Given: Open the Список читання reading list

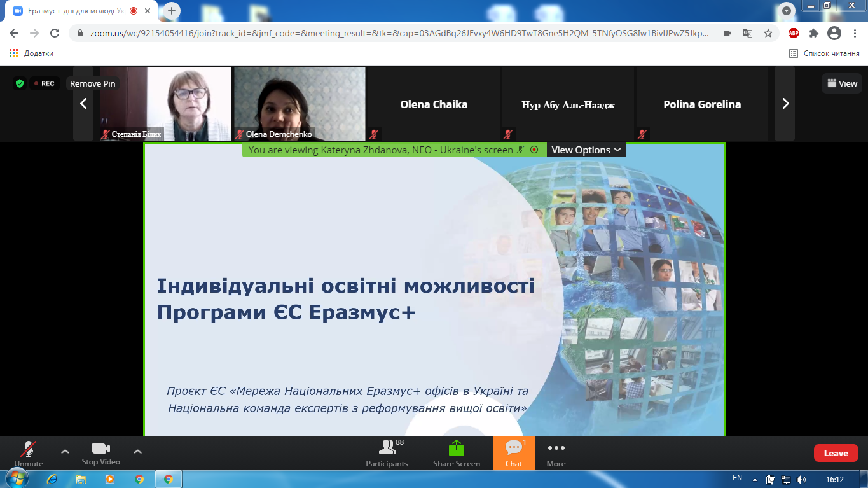Looking at the screenshot, I should click(x=825, y=53).
